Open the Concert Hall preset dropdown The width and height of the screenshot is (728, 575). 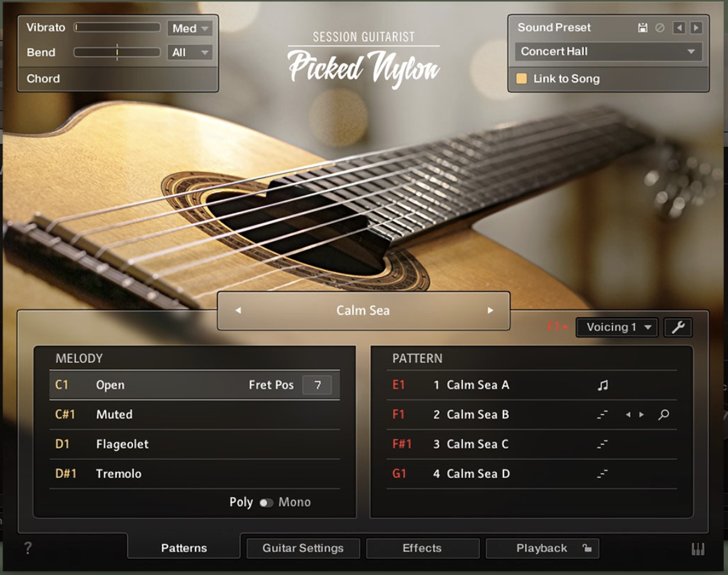point(608,52)
